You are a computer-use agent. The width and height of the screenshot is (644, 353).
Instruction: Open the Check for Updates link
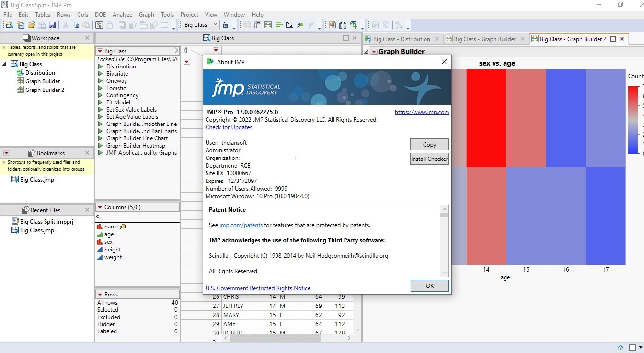229,127
